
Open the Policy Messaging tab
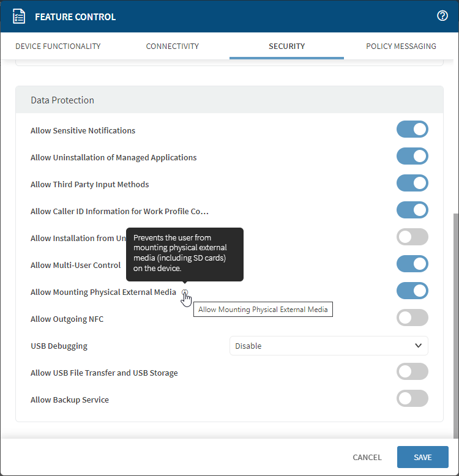pos(401,46)
